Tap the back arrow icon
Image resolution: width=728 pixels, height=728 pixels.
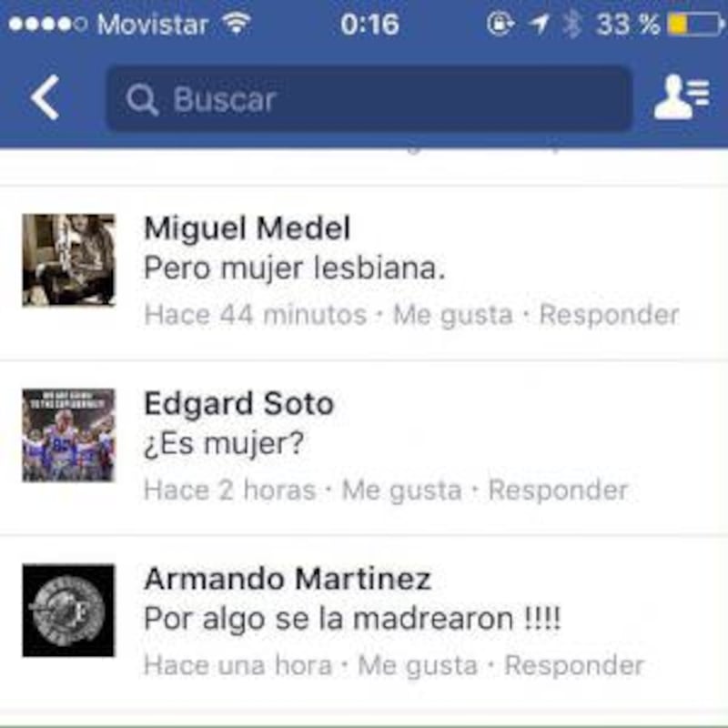pyautogui.click(x=45, y=97)
